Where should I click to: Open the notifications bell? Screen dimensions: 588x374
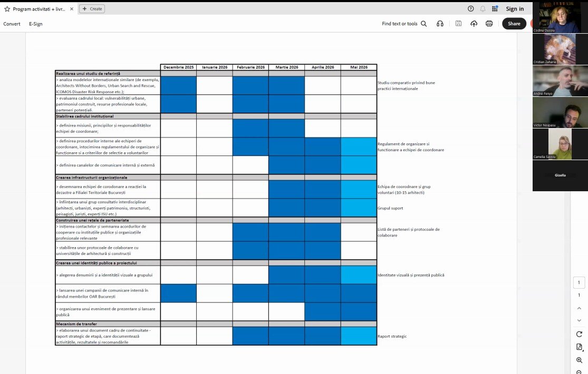[x=483, y=8]
